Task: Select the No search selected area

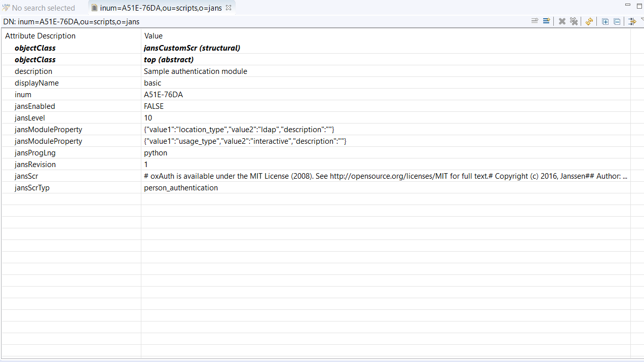Action: click(x=41, y=8)
